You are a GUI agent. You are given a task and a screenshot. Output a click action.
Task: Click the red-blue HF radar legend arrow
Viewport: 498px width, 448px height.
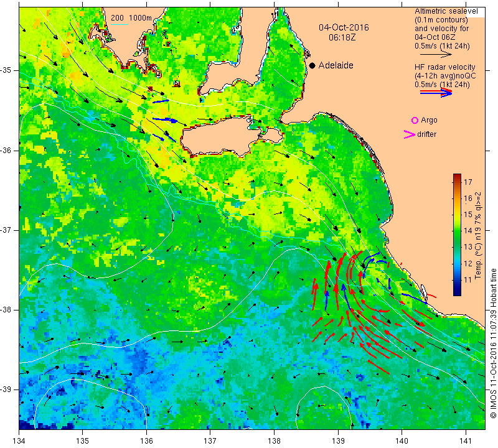pyautogui.click(x=436, y=92)
